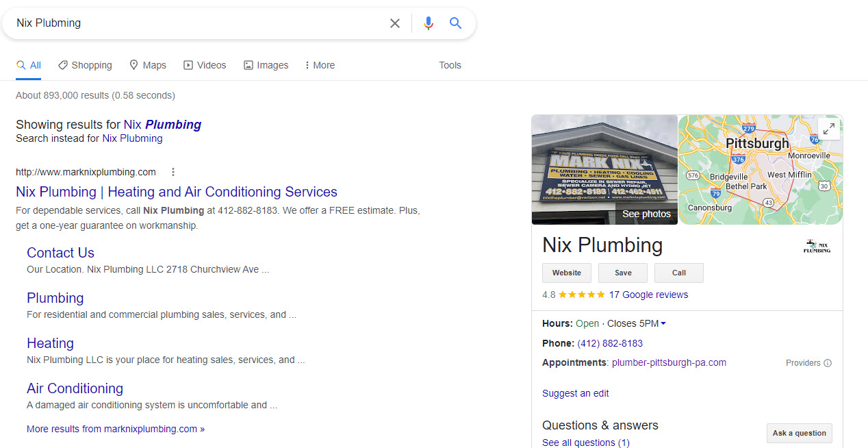
Task: Switch to the Videos tab
Action: [205, 65]
